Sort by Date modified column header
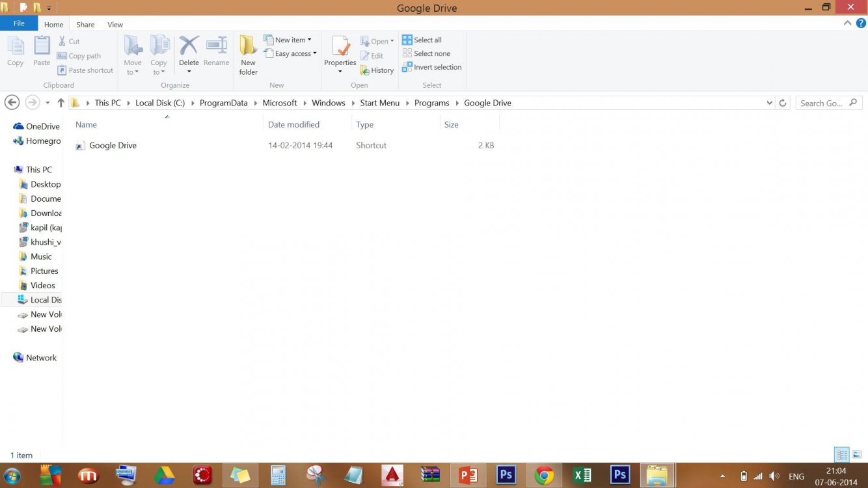This screenshot has width=868, height=488. tap(293, 124)
